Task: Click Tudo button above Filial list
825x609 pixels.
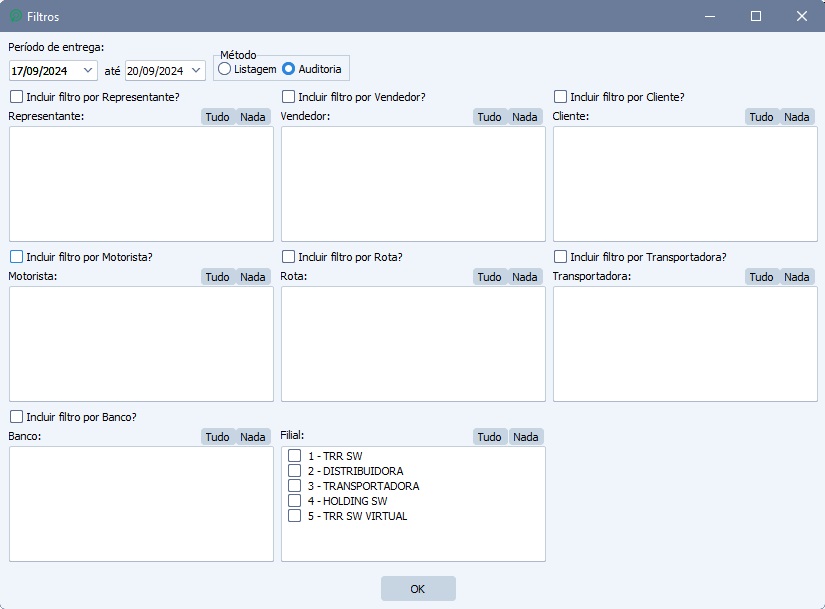Action: (489, 437)
